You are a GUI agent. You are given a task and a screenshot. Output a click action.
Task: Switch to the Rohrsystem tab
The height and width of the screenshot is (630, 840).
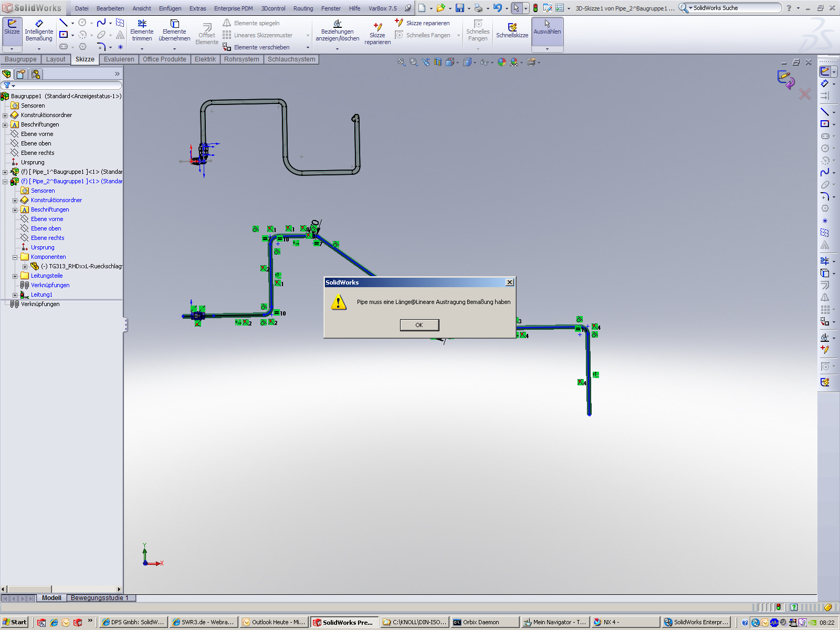[x=241, y=59]
